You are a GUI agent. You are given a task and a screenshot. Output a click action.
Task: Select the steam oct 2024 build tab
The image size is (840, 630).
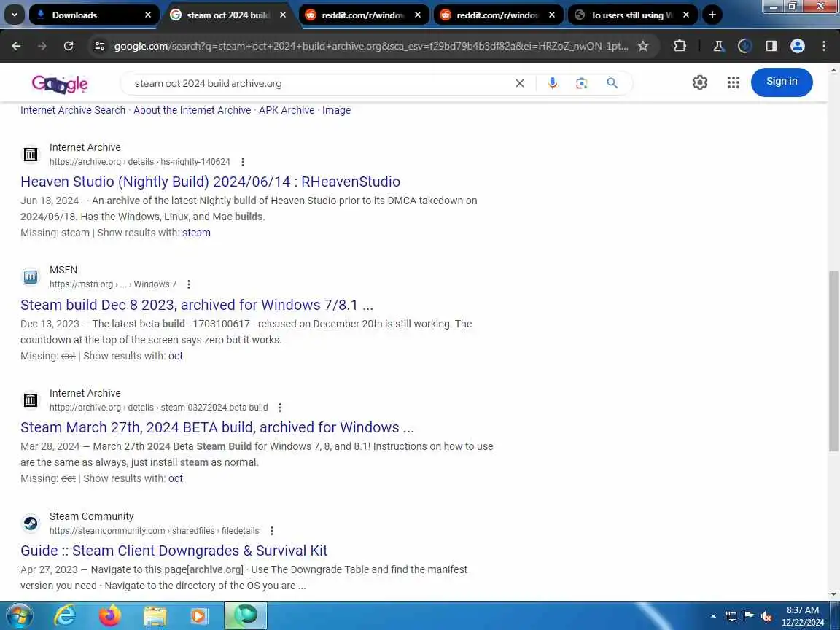[229, 15]
